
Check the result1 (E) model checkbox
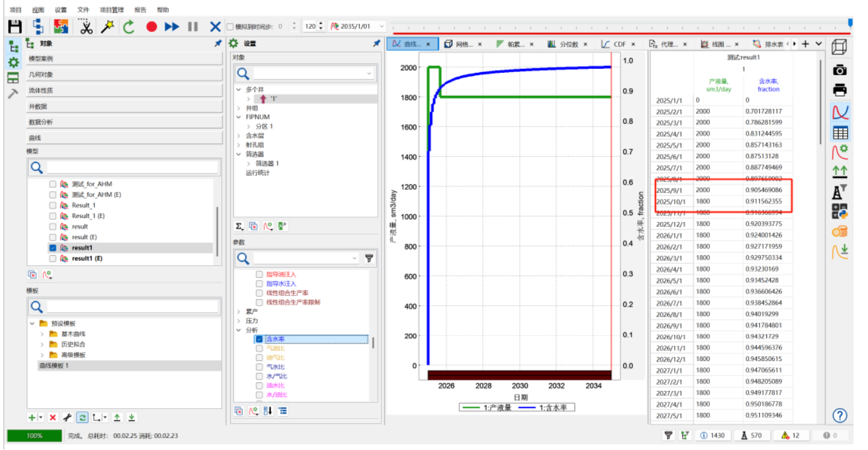click(x=53, y=258)
